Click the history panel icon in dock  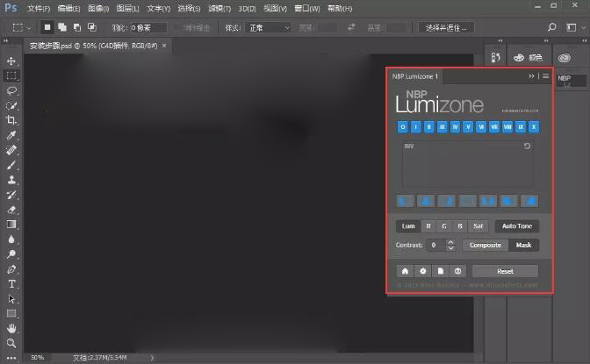495,58
